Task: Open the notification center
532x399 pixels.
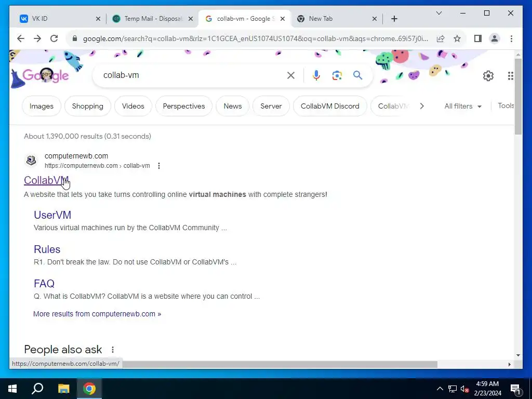Action: coord(516,389)
